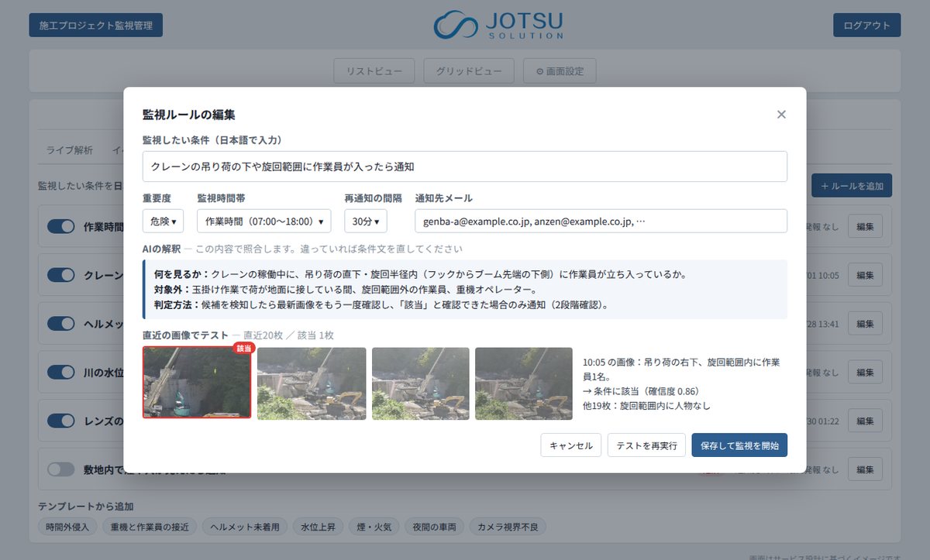Open the 再通知の間隔 30分 dropdown
930x560 pixels.
tap(366, 221)
